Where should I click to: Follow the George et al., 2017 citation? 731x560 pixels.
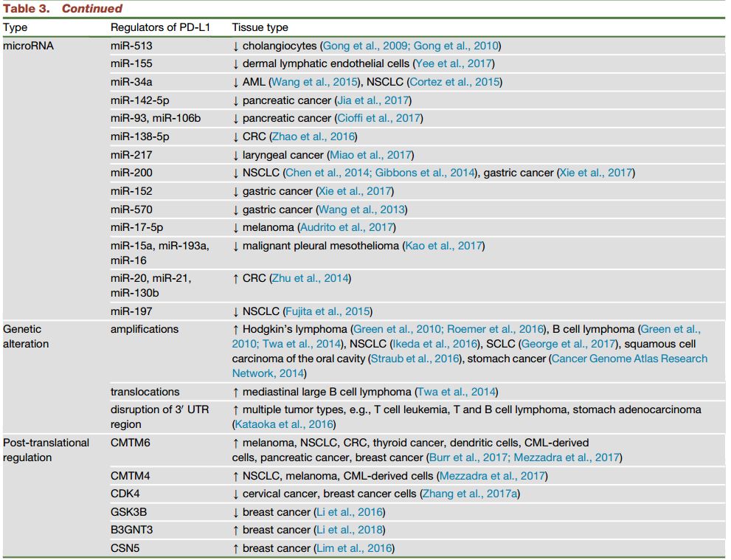(568, 344)
